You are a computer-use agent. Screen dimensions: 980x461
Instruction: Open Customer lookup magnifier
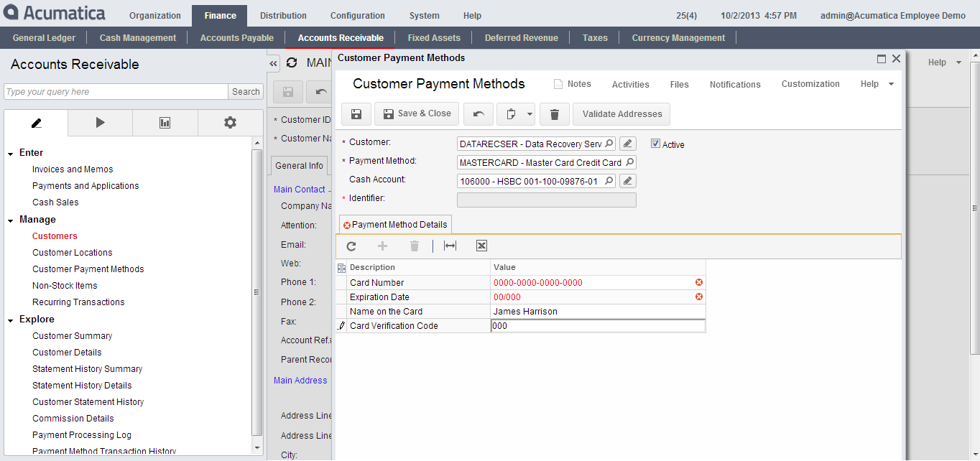coord(609,144)
